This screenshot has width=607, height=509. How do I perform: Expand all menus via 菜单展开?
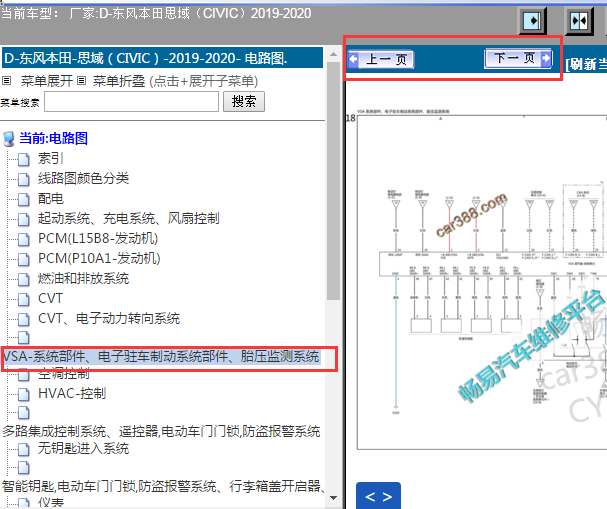click(46, 81)
